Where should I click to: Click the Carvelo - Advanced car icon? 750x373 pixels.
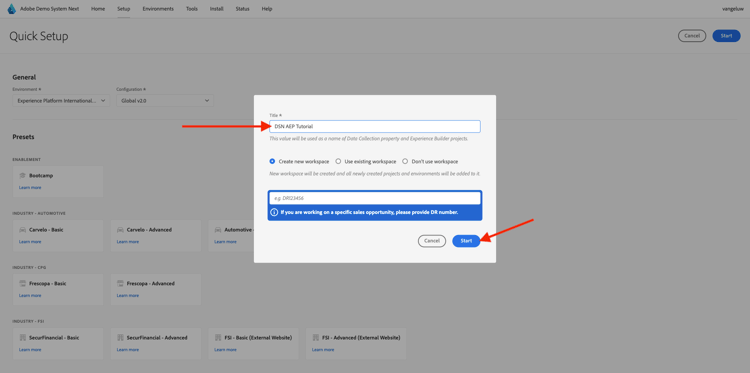[x=120, y=230]
